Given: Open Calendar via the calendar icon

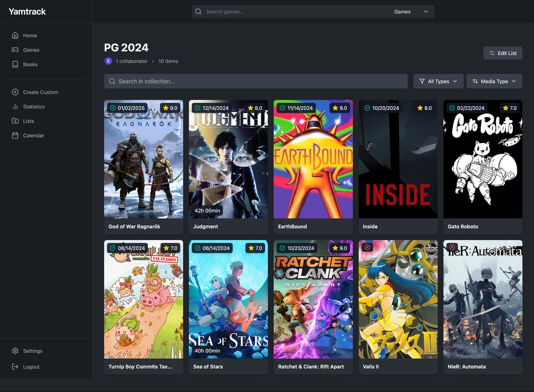Looking at the screenshot, I should tap(15, 136).
